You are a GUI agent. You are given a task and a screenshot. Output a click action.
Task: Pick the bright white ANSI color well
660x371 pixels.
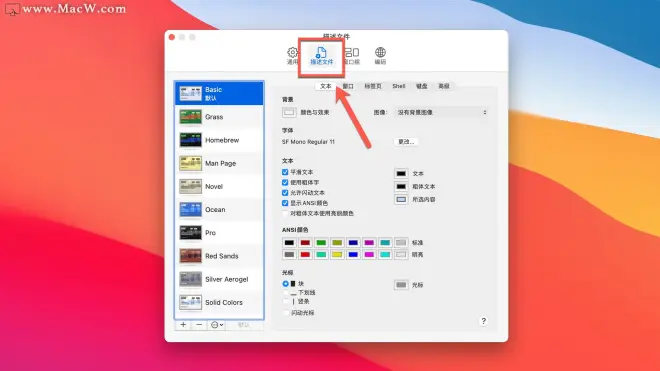pos(401,255)
